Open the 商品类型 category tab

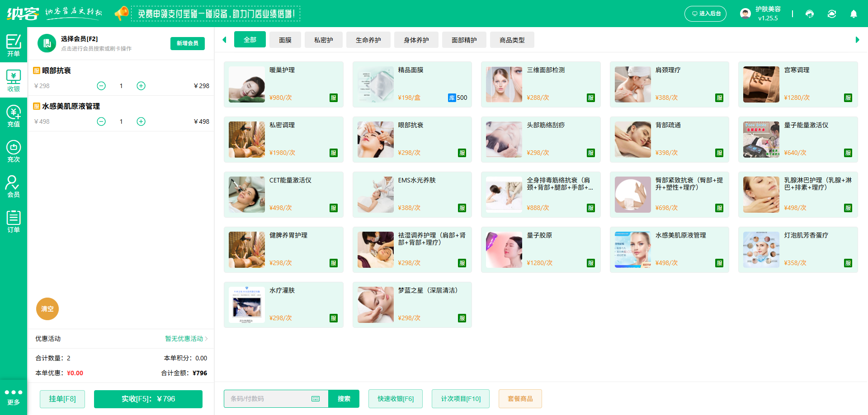tap(512, 40)
